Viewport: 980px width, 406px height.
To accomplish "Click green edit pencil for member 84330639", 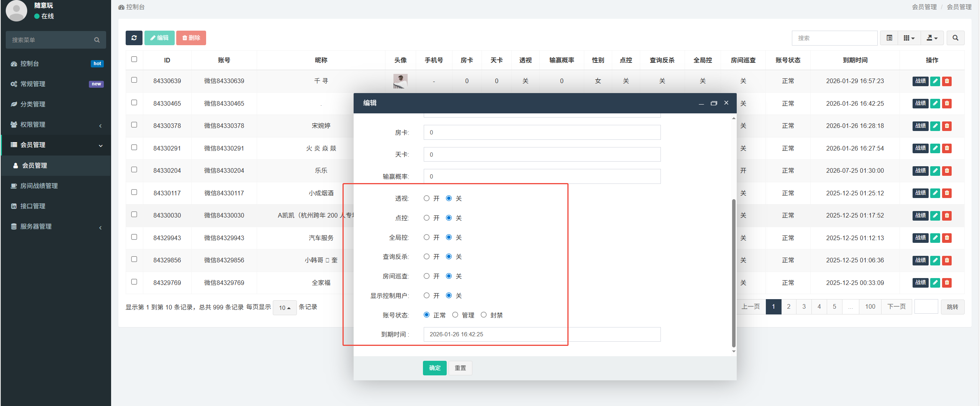I will point(935,81).
